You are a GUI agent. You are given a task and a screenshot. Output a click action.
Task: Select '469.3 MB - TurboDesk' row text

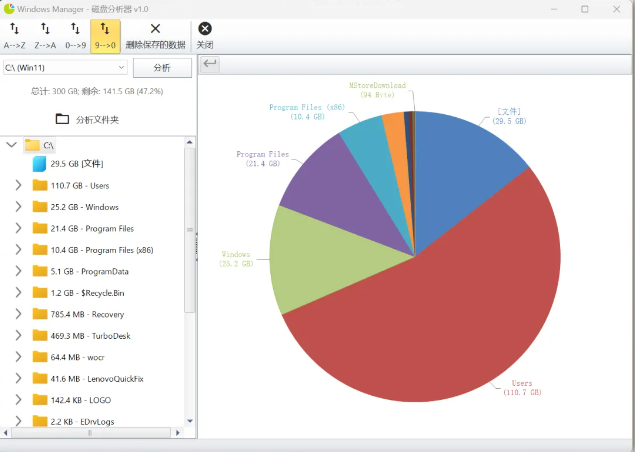click(x=91, y=336)
